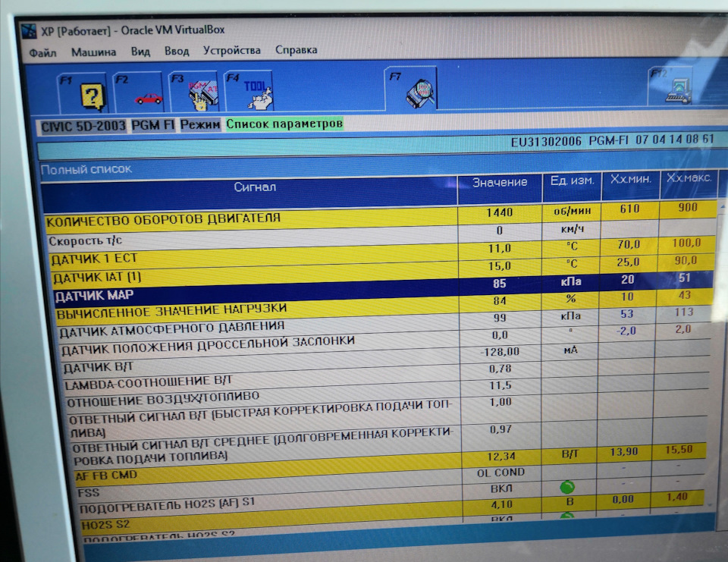Select the ДАТЧИК MAP row
This screenshot has height=562, width=728.
click(x=384, y=288)
